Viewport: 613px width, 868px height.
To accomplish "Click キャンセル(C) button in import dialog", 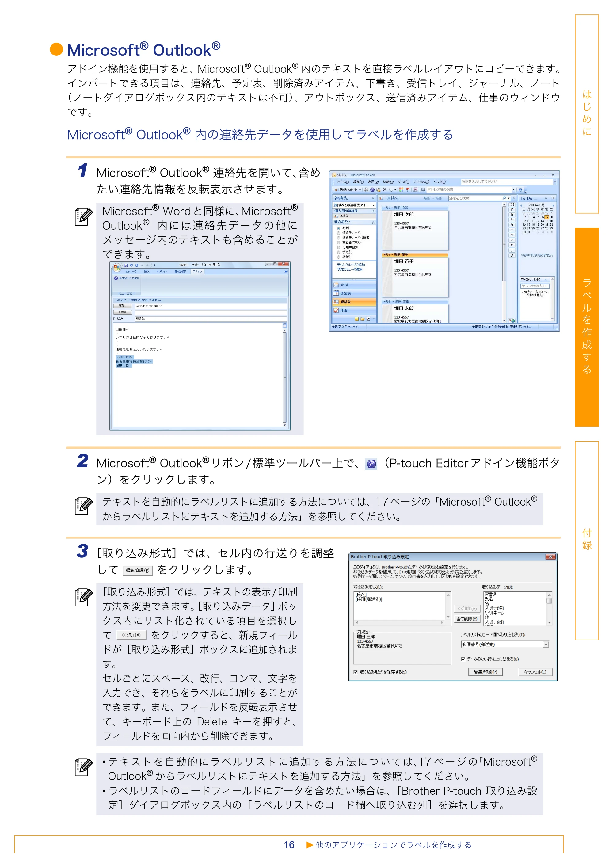I will coord(535,672).
